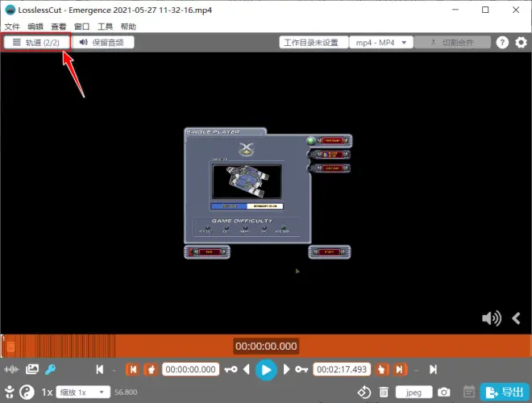Open the help question mark icon
Viewport: 532px width, 403px height.
click(502, 43)
